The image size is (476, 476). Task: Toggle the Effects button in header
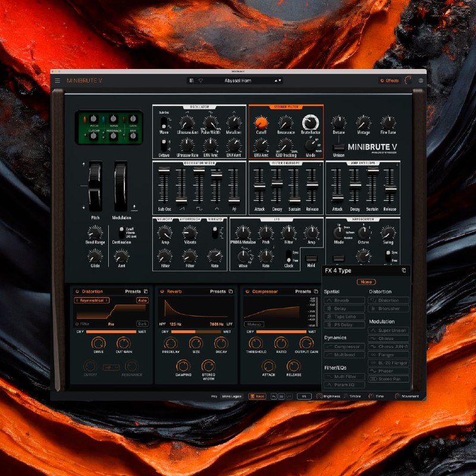(390, 80)
